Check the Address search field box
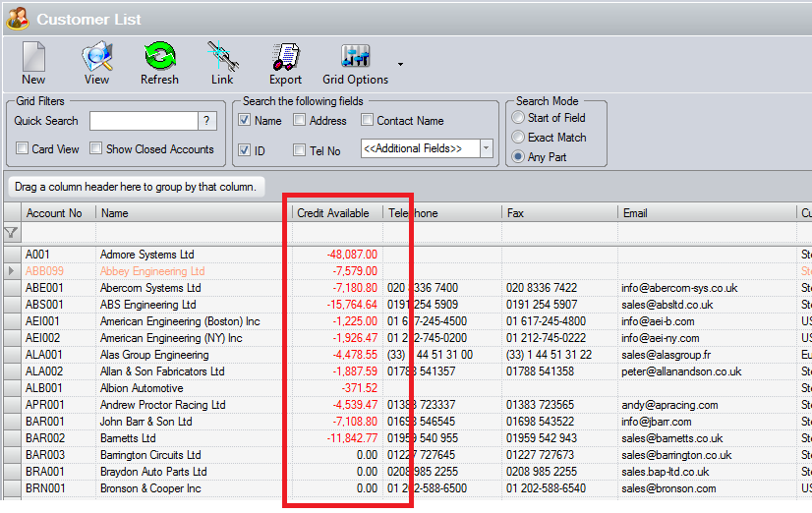Viewport: 812px width, 513px height. coord(300,121)
